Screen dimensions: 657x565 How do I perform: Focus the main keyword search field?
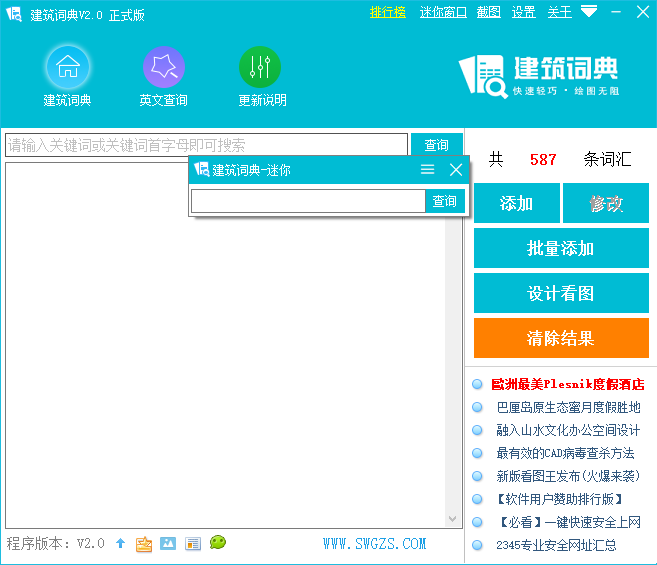(x=207, y=145)
